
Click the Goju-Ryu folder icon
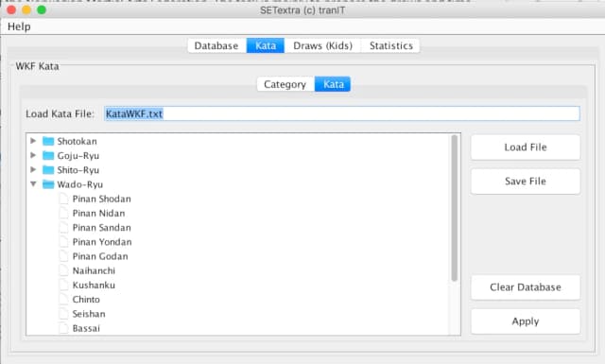pos(48,155)
